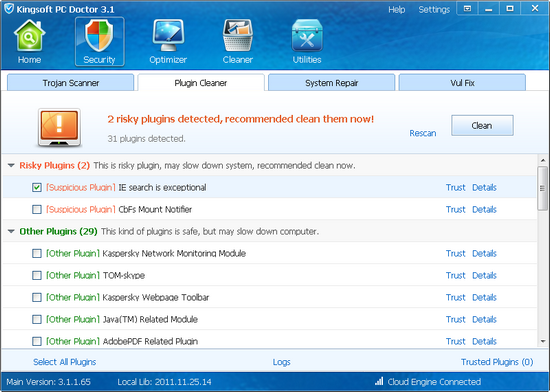Click the orange warning monitor icon

[x=59, y=127]
